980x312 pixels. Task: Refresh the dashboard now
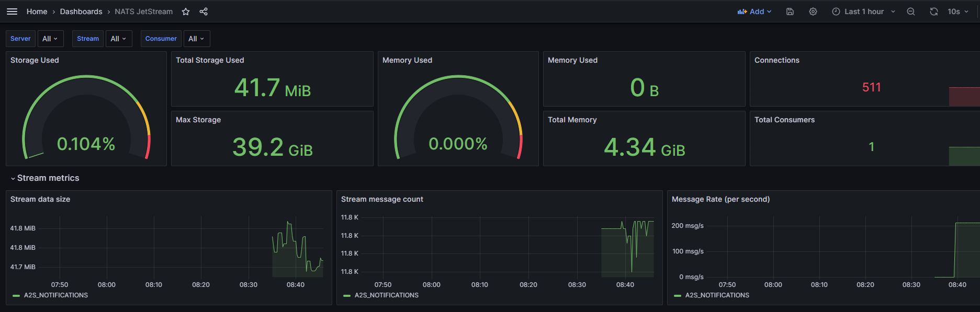[x=934, y=11]
